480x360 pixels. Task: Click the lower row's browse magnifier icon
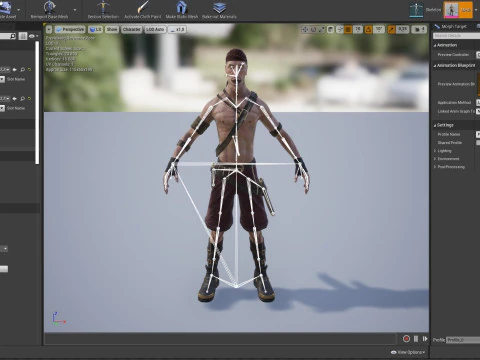pyautogui.click(x=22, y=99)
